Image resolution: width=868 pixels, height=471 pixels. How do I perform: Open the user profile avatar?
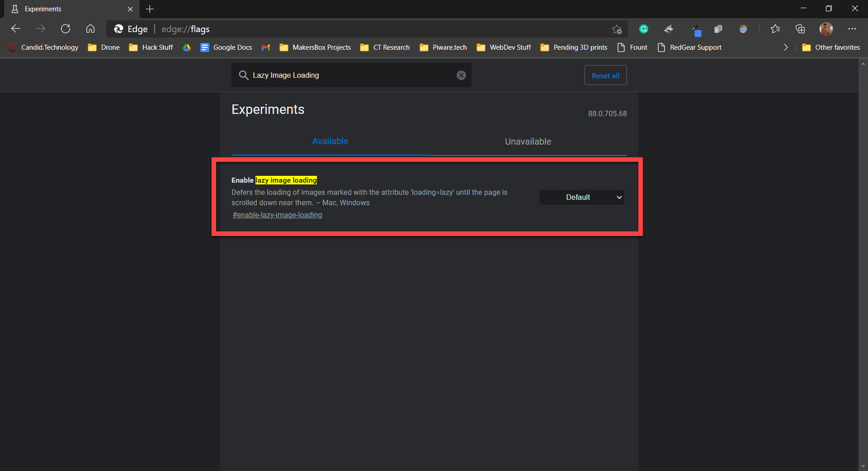click(826, 29)
